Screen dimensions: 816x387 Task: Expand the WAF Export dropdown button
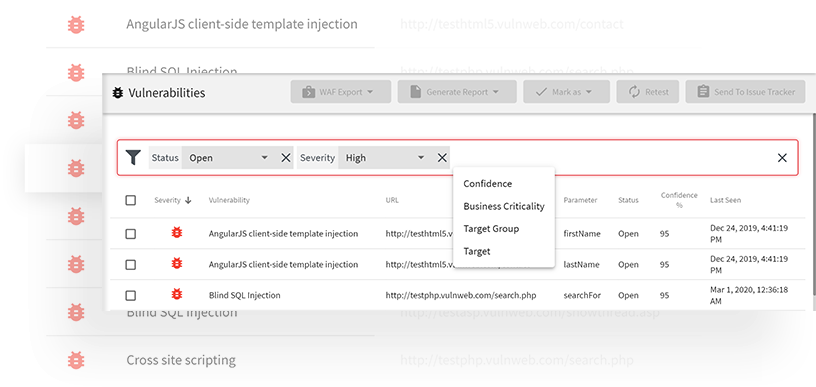coord(341,92)
